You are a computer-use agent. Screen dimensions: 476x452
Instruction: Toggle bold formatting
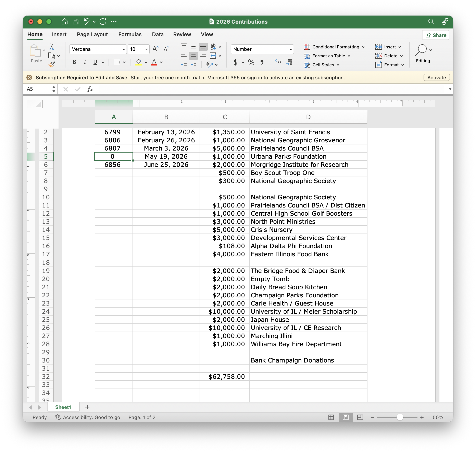tap(74, 62)
